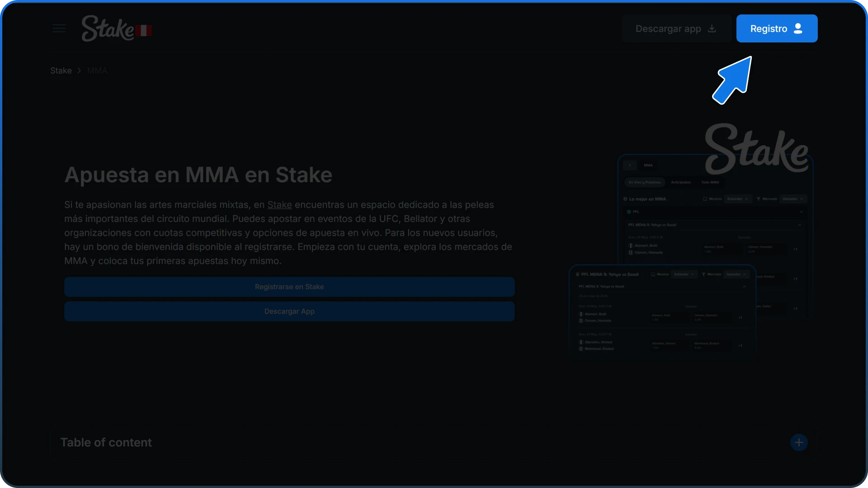
Task: Click the Descargar App button below text
Action: coord(289,311)
